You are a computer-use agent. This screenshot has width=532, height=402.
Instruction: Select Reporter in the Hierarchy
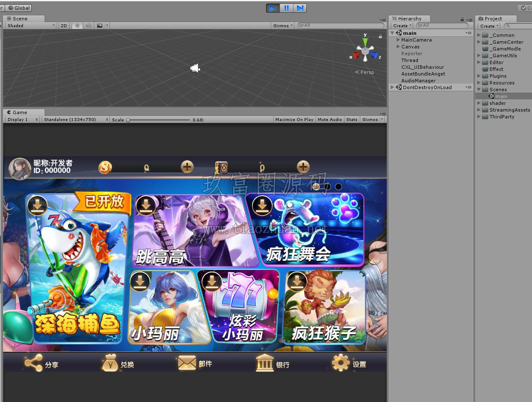[412, 53]
